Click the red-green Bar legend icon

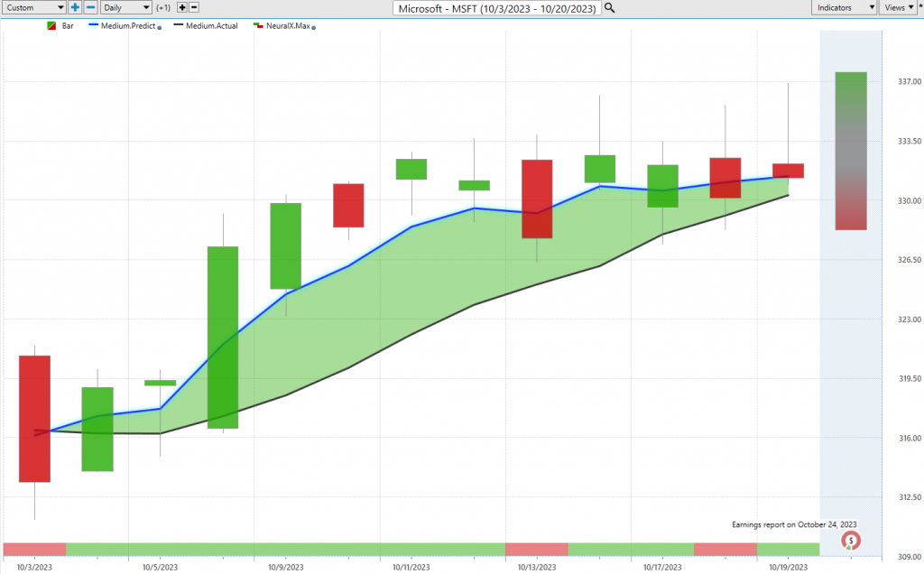pyautogui.click(x=51, y=26)
